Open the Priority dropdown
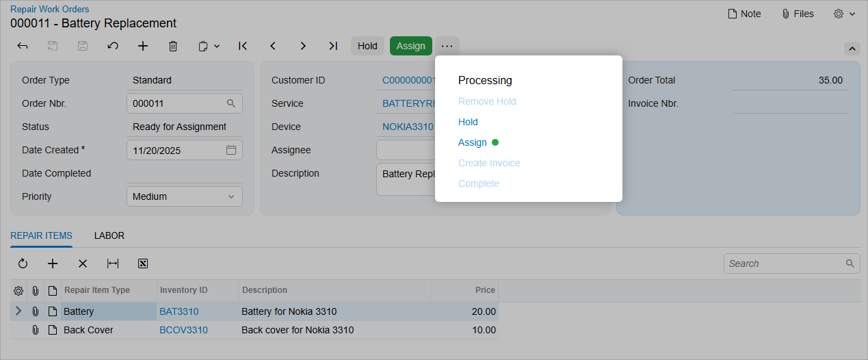The width and height of the screenshot is (868, 360). (x=185, y=196)
